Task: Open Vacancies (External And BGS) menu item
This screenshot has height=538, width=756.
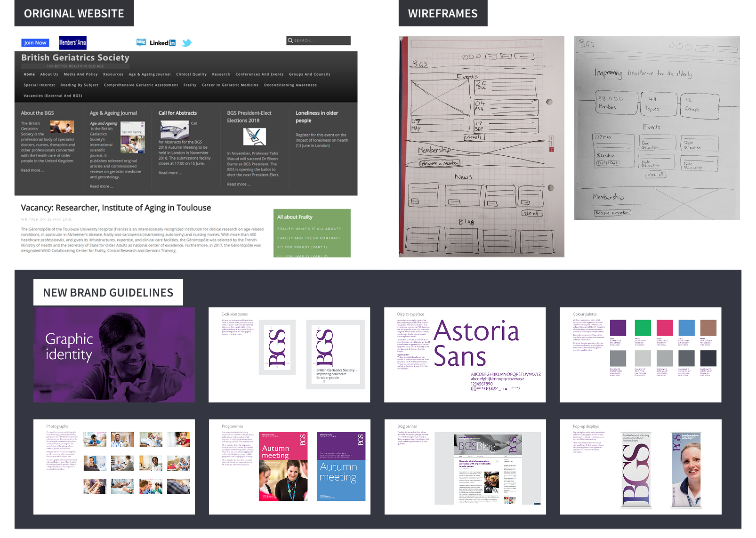Action: tap(53, 96)
